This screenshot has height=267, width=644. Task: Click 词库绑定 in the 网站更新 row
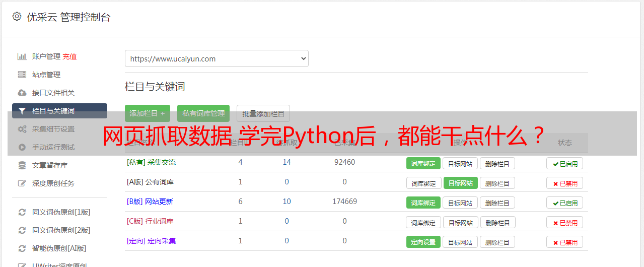click(423, 203)
